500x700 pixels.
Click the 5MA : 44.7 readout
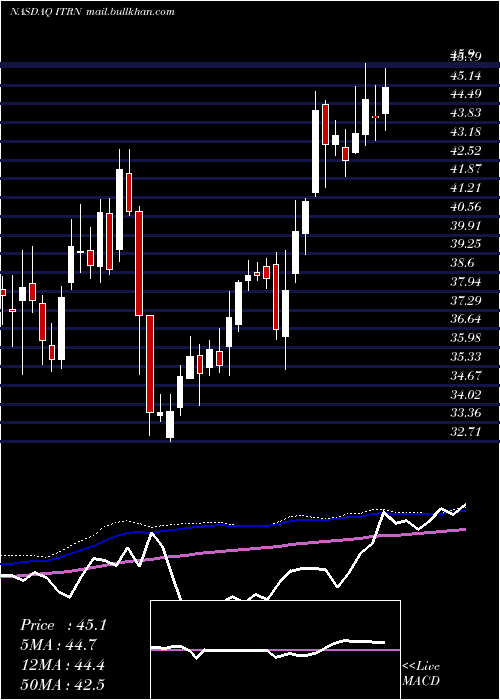click(x=58, y=645)
